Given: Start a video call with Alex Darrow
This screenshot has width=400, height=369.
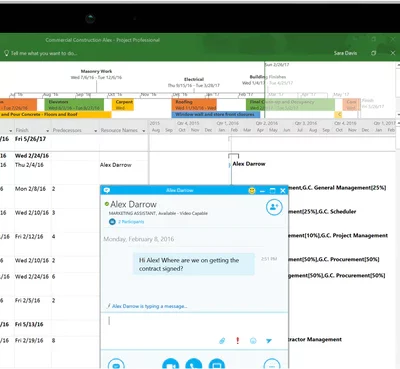Looking at the screenshot, I should [x=170, y=364].
